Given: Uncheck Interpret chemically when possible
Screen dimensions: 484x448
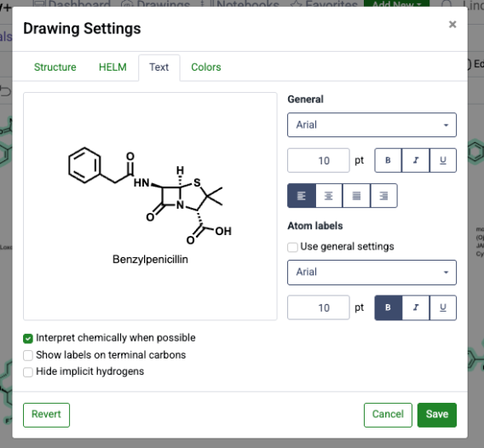Looking at the screenshot, I should (28, 338).
